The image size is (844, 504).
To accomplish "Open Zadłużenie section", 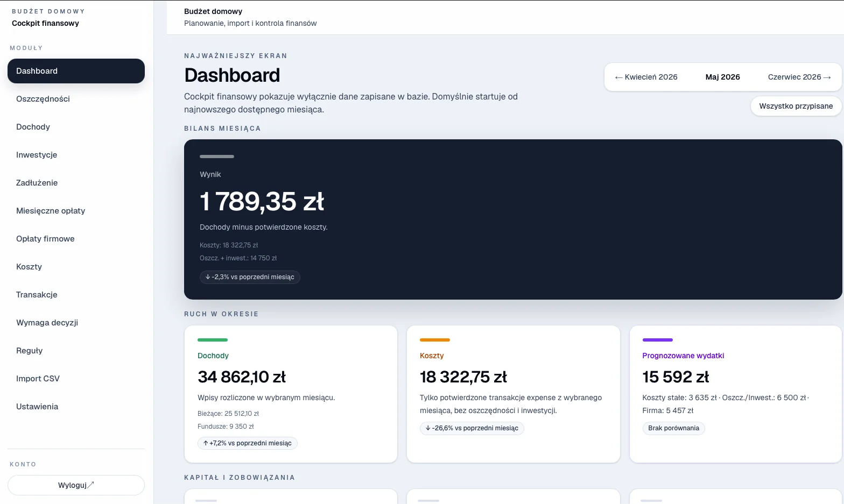I will pyautogui.click(x=76, y=183).
